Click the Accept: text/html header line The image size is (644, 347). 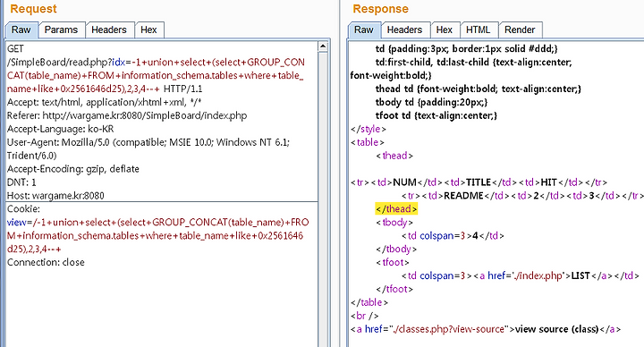(105, 102)
